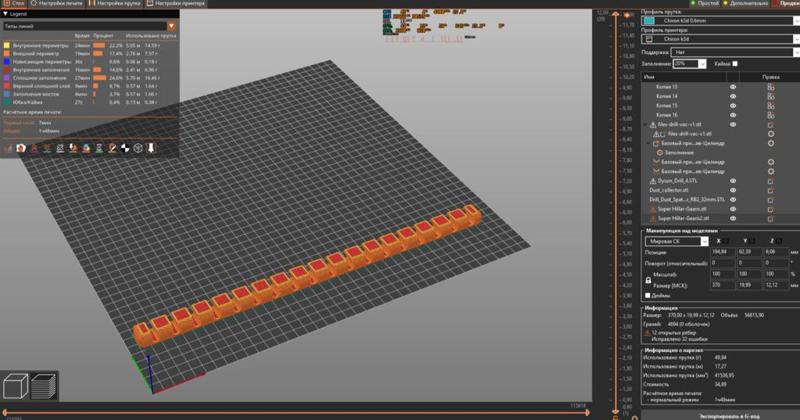Screen dimensions: 800x420
Task: Toggle tool marker icon in legend toolbar
Action: [x=151, y=149]
